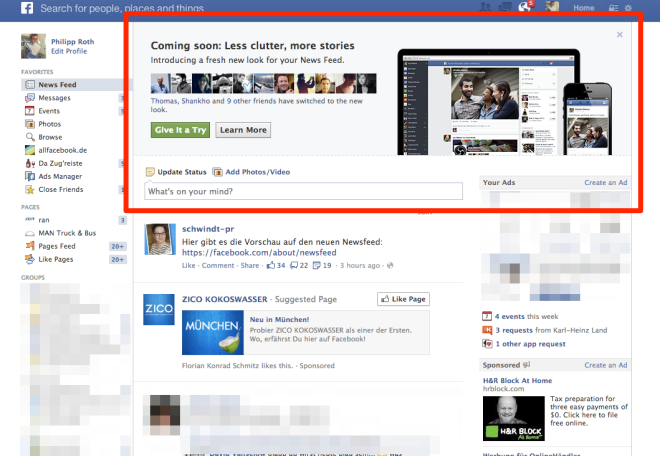The image size is (660, 456).
Task: Open H&R Block At Home ad title
Action: pyautogui.click(x=517, y=381)
